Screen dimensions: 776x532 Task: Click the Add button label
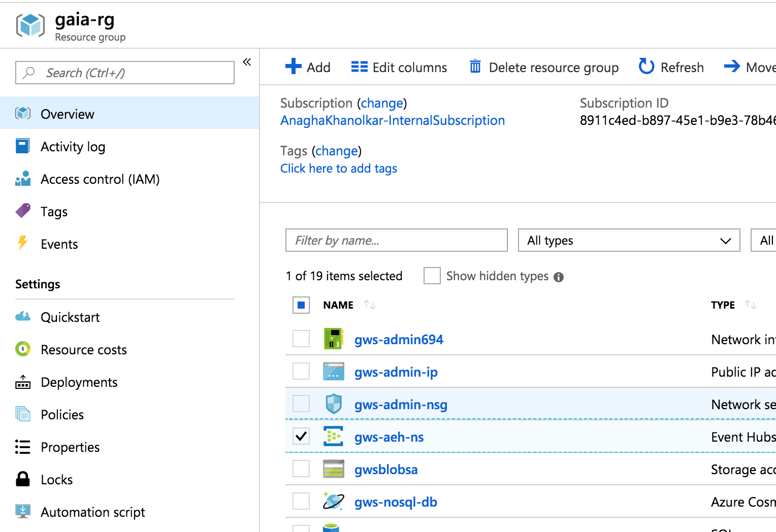[x=318, y=68]
